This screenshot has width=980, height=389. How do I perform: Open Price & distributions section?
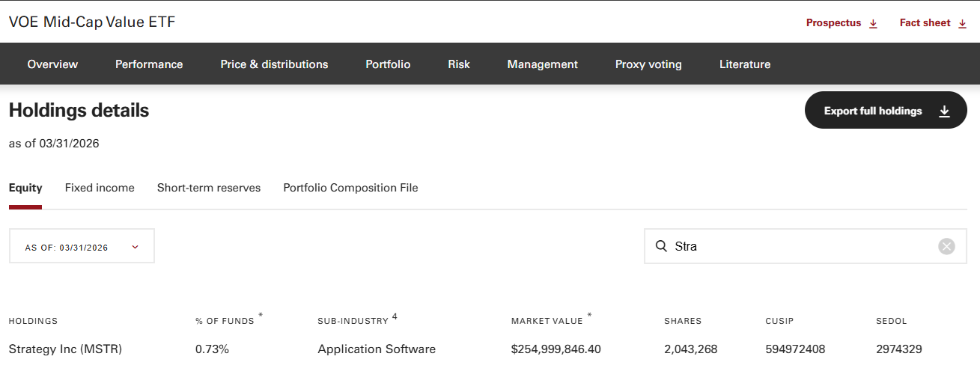click(274, 64)
